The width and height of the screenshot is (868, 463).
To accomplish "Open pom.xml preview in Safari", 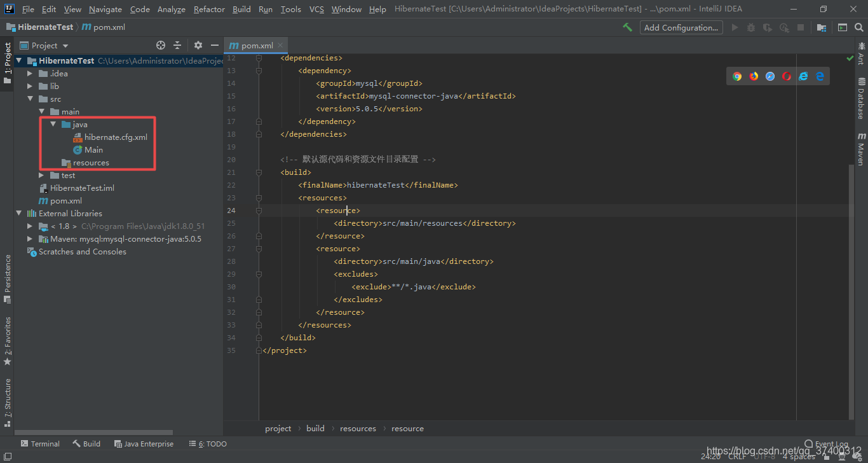I will click(770, 76).
